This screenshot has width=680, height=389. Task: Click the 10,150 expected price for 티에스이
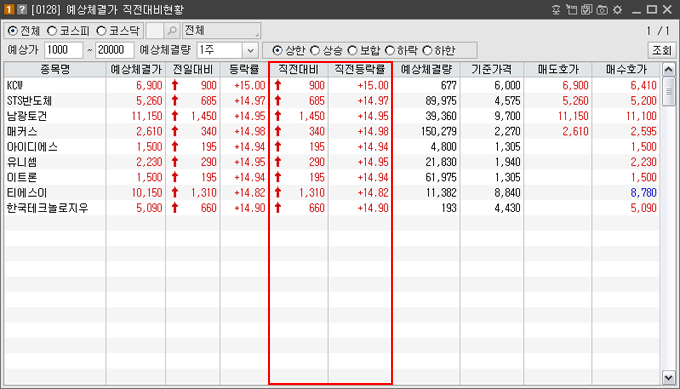point(147,193)
